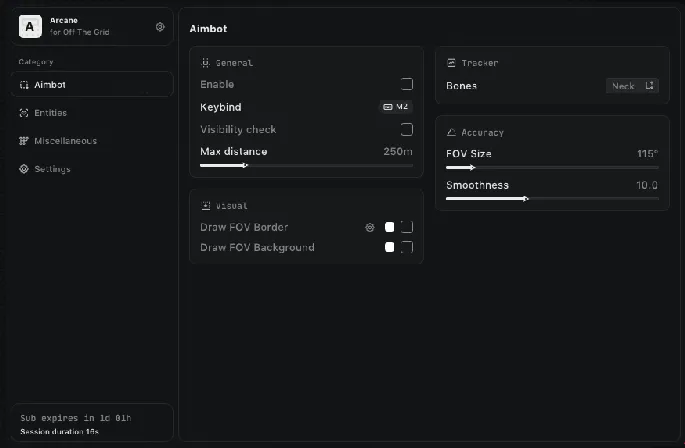Click the gear icon beside the Arcane title

(160, 27)
